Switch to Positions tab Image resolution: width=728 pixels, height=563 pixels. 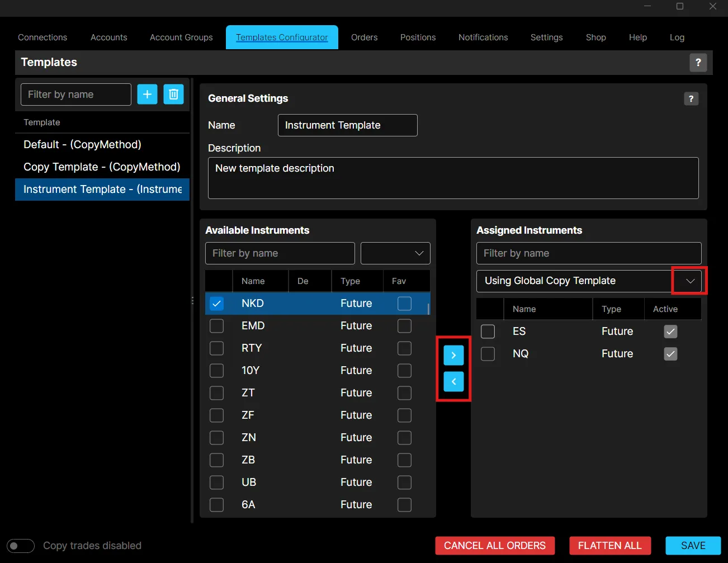418,37
